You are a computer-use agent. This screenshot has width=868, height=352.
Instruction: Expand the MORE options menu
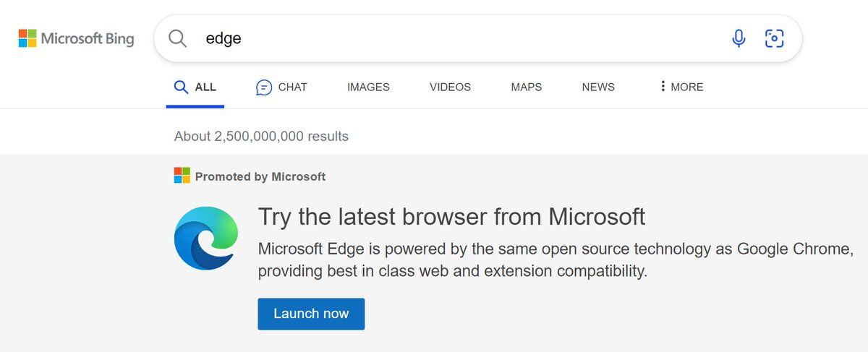pos(681,87)
